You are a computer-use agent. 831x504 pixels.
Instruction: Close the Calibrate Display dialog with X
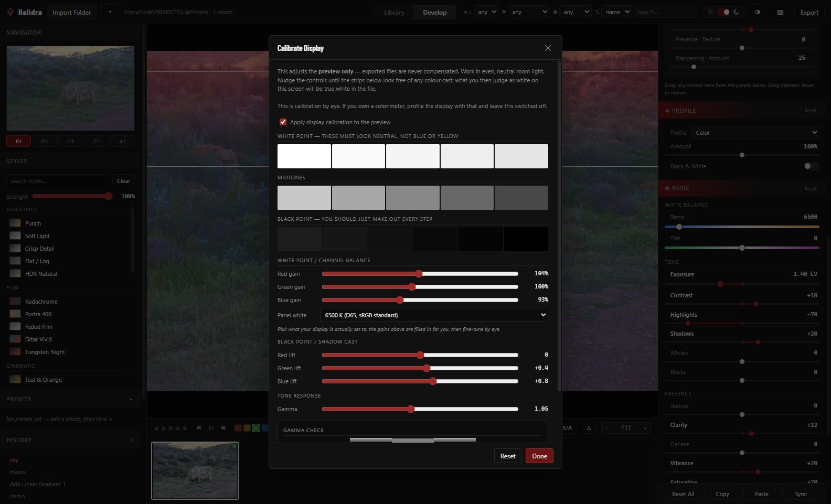[x=548, y=48]
